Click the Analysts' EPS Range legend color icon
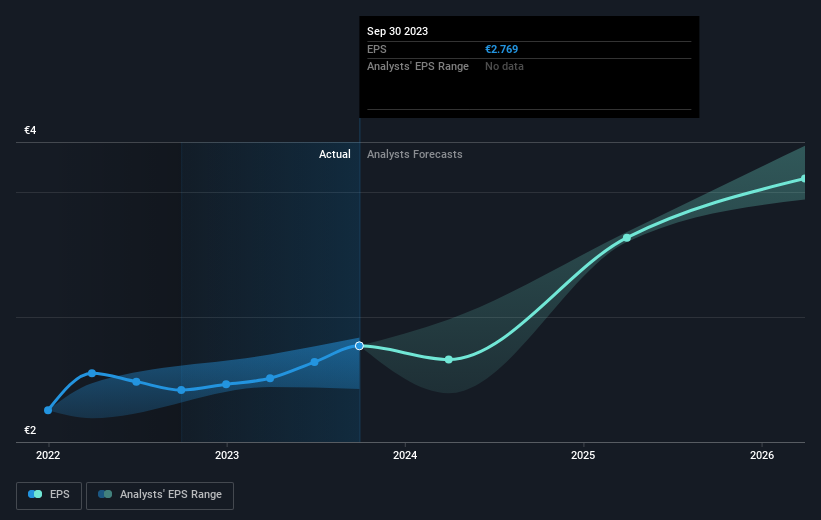 pyautogui.click(x=105, y=494)
